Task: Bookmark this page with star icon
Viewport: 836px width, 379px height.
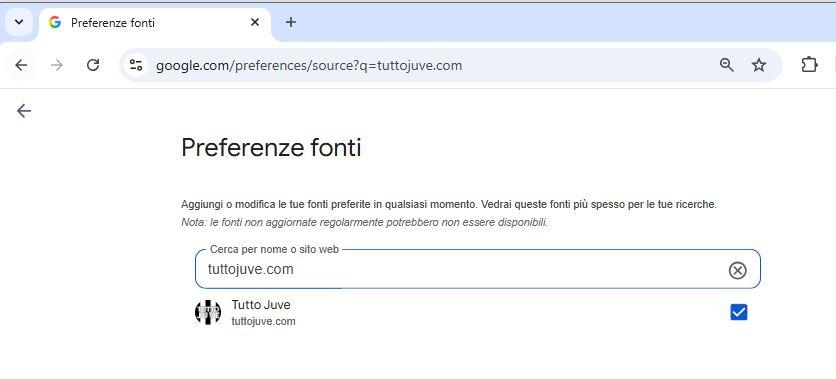Action: pos(759,65)
